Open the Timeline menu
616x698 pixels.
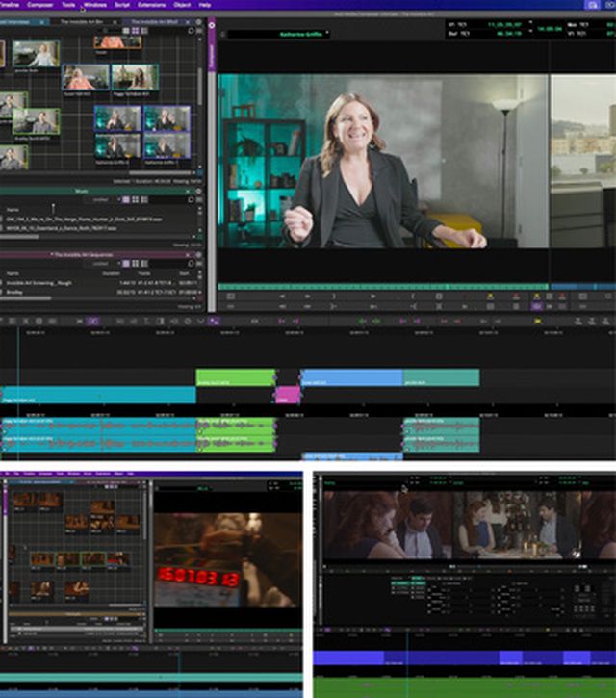(9, 5)
